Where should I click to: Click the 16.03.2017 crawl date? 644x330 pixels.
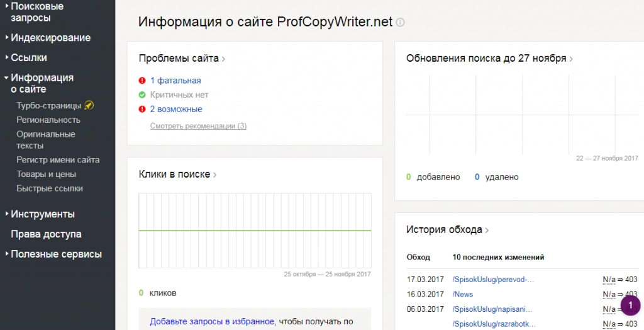(x=425, y=294)
